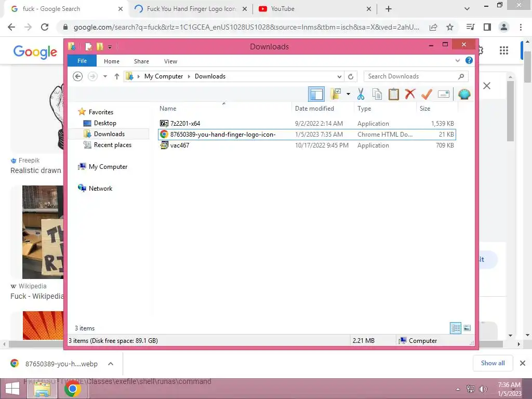Click My Computer in the address breadcrumb

click(x=164, y=76)
